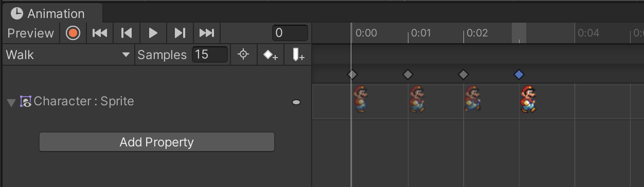Filter by selection crosshair icon
Viewport: 644px width, 187px height.
point(243,54)
